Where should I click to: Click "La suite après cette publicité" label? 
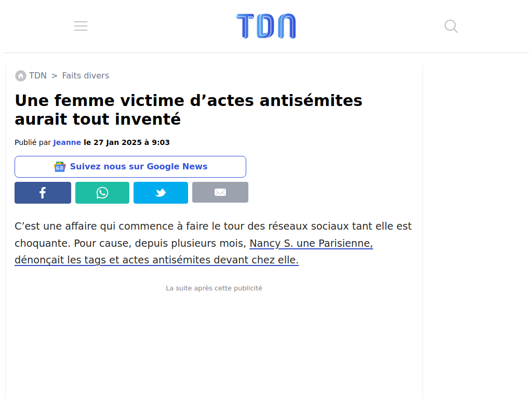point(214,288)
